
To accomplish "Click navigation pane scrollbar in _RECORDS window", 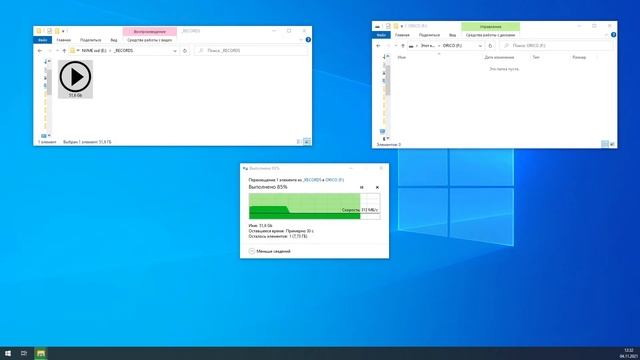I will pos(49,82).
